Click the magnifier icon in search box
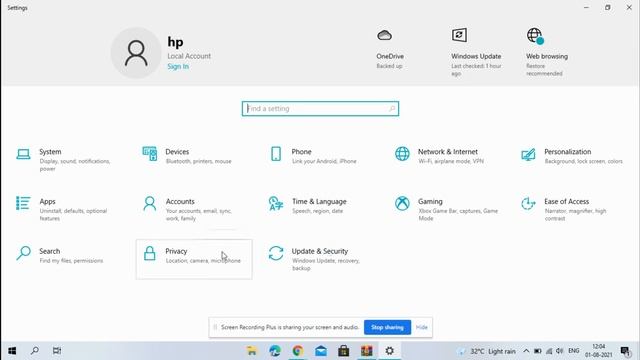The image size is (640, 360). [x=392, y=109]
